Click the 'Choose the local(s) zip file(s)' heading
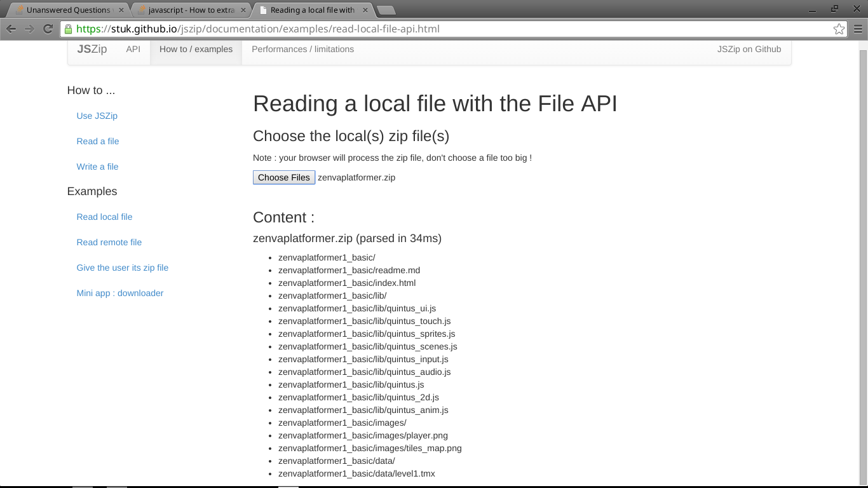This screenshot has height=488, width=868. tap(351, 136)
